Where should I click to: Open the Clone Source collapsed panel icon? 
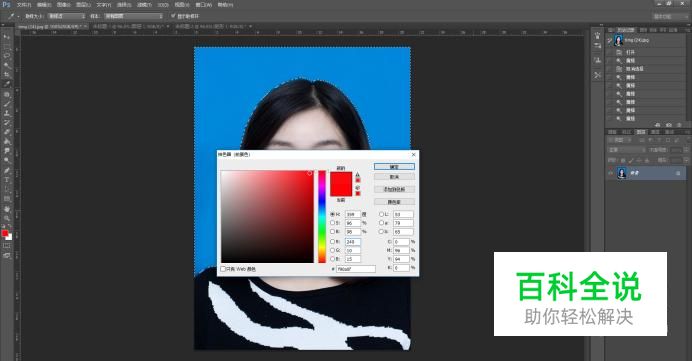click(598, 60)
